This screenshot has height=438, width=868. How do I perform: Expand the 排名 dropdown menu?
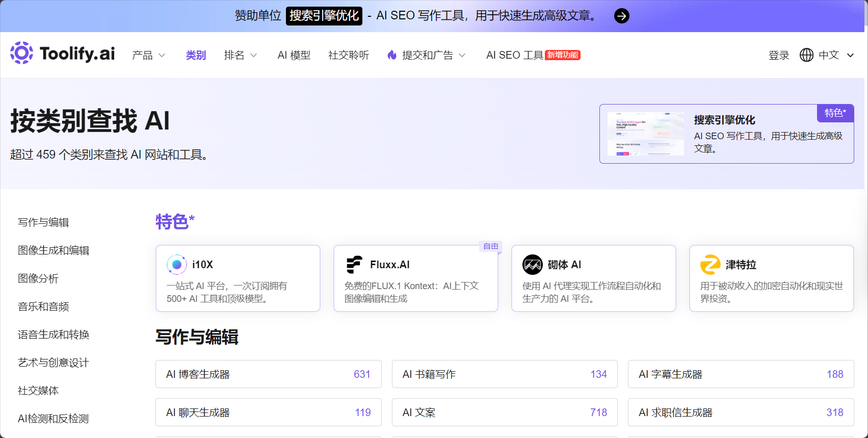241,55
